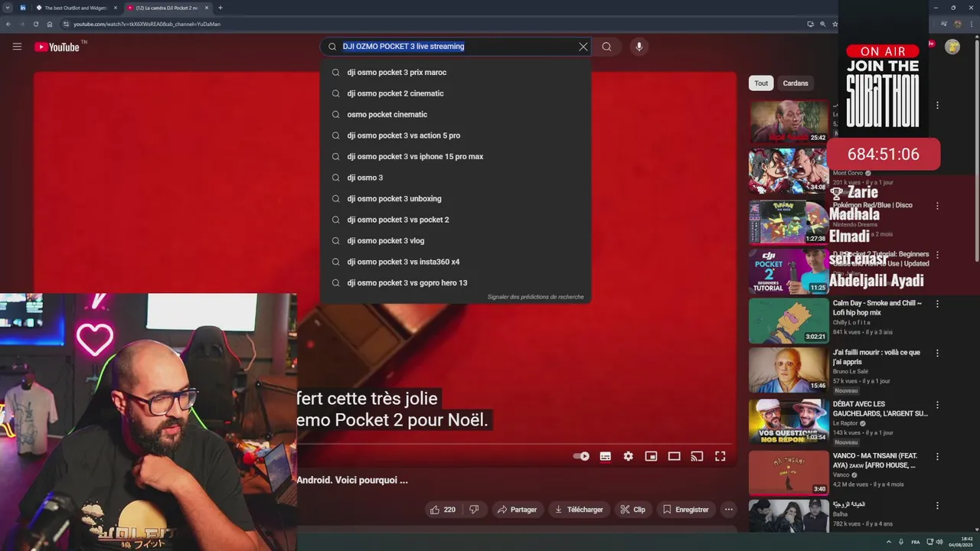
Task: Open 'VANCO - MA TNSANI' video title
Action: pyautogui.click(x=874, y=460)
